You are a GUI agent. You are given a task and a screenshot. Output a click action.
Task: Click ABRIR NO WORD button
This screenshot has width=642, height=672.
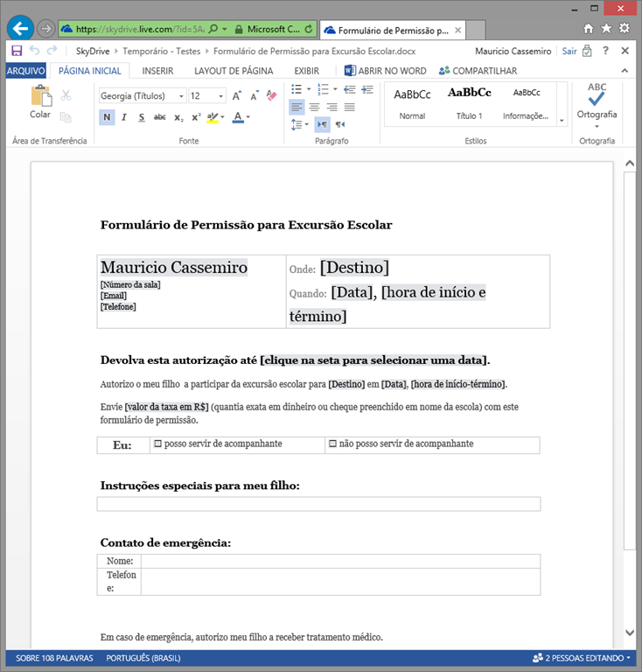[x=385, y=71]
